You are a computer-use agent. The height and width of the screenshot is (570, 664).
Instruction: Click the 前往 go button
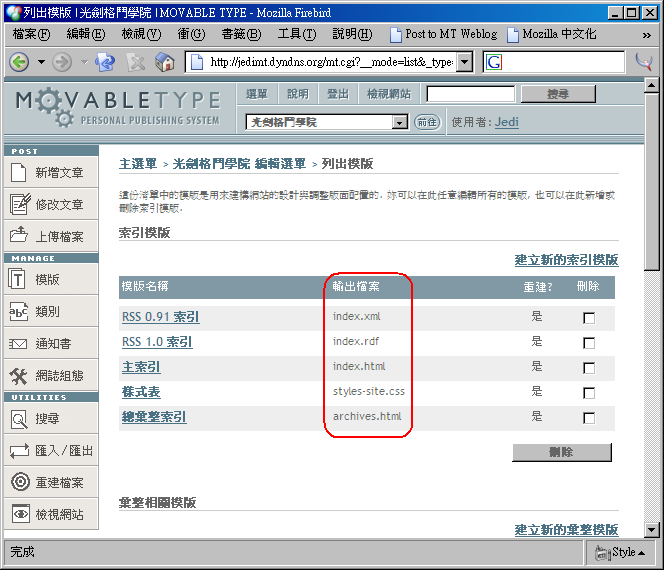point(427,122)
